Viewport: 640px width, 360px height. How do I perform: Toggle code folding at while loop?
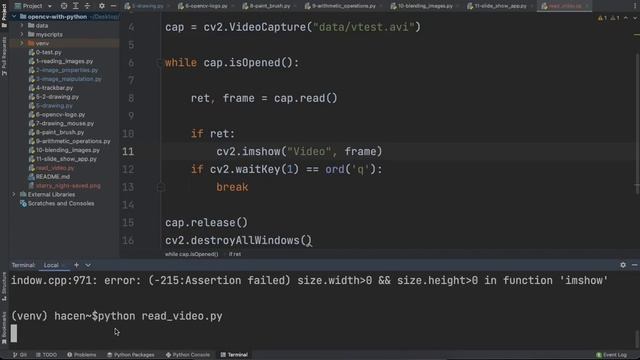160,63
